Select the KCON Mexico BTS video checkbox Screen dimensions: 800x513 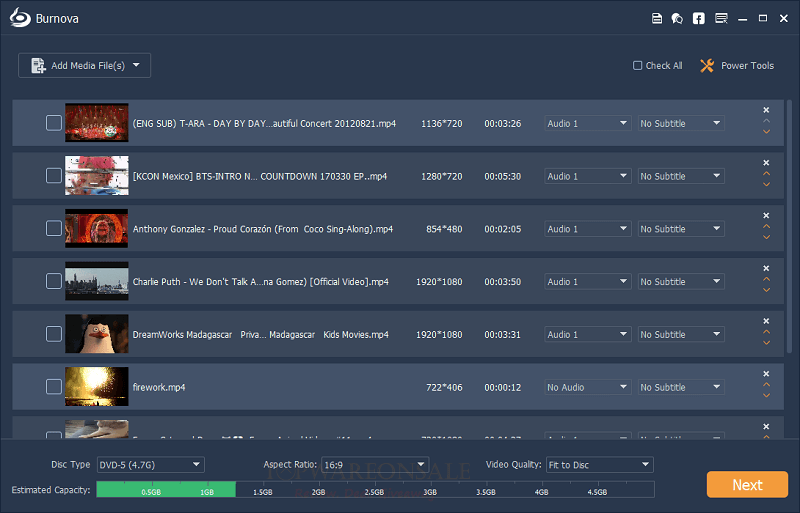point(54,176)
